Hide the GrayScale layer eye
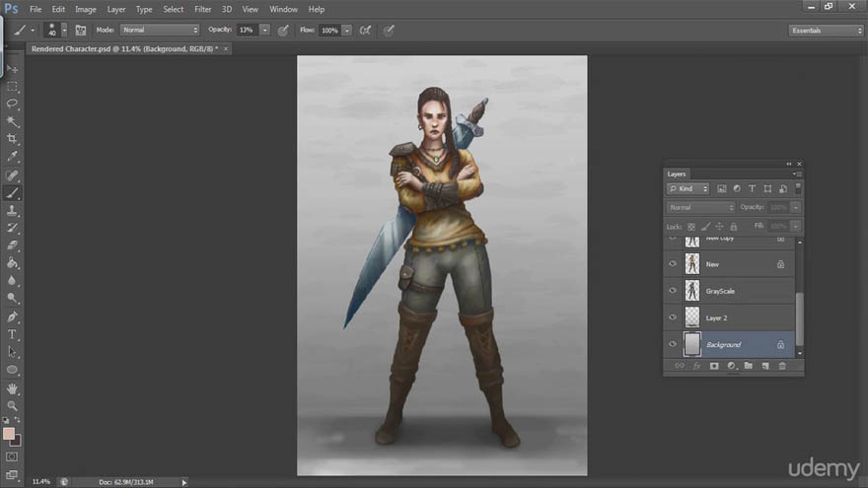This screenshot has width=868, height=488. tap(673, 291)
